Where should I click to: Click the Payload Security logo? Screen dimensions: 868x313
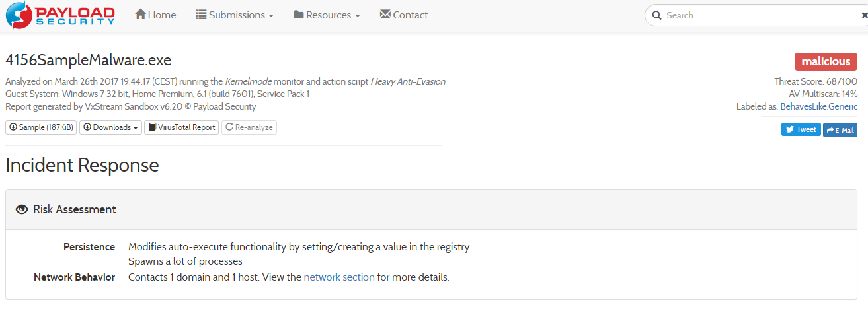click(60, 16)
